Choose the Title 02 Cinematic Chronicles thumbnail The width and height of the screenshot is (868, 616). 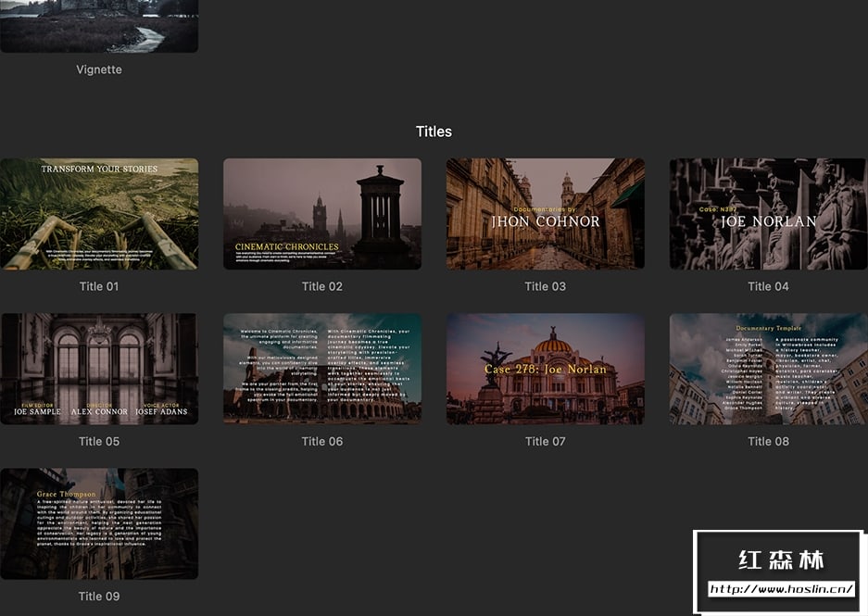322,214
